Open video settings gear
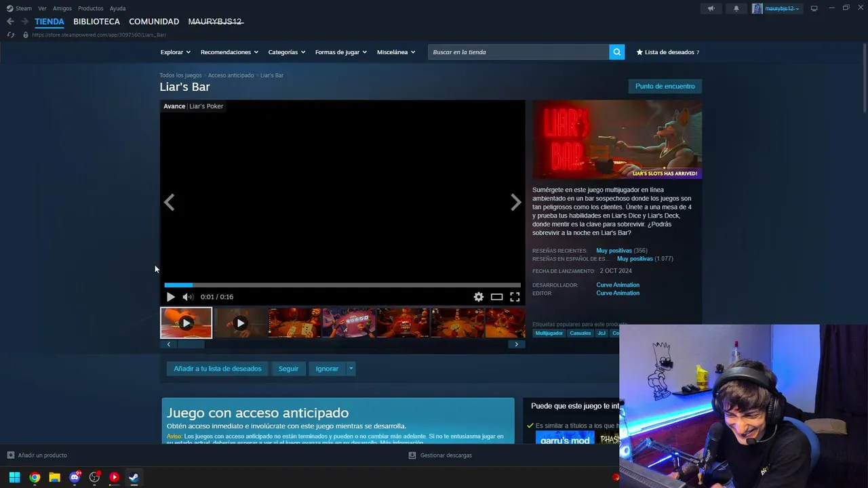Viewport: 868px width, 488px height. click(x=479, y=297)
